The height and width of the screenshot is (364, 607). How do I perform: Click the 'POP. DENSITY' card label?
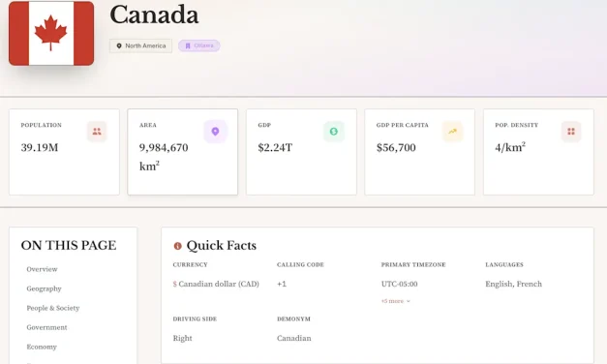tap(516, 125)
